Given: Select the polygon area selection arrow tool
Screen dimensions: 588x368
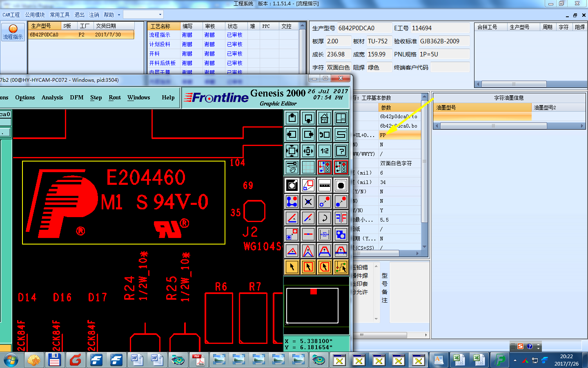Looking at the screenshot, I should pos(325,267).
